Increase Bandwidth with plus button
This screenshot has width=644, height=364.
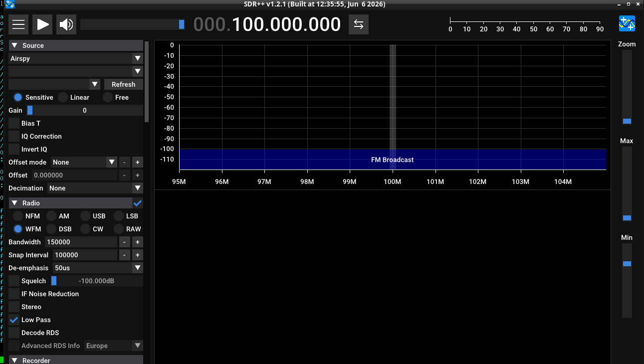[138, 242]
